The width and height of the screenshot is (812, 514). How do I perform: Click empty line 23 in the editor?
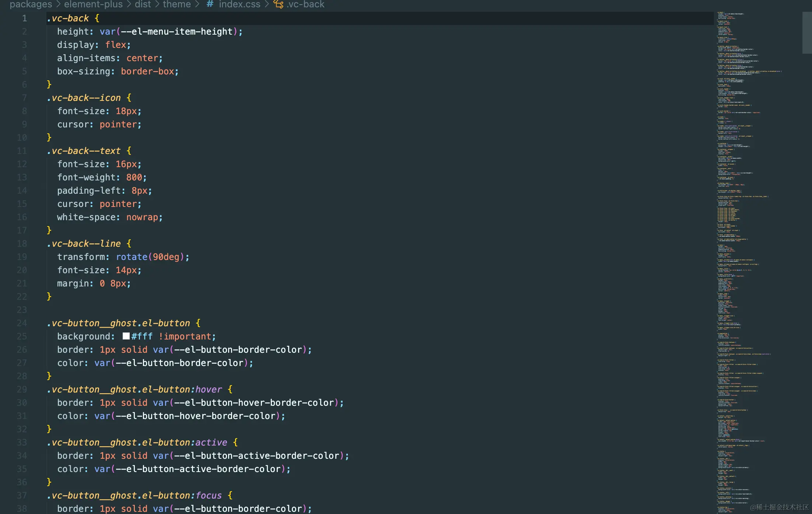point(379,310)
